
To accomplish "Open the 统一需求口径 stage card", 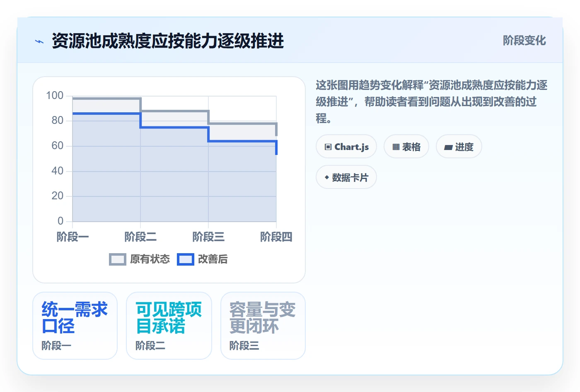I will 75,326.
